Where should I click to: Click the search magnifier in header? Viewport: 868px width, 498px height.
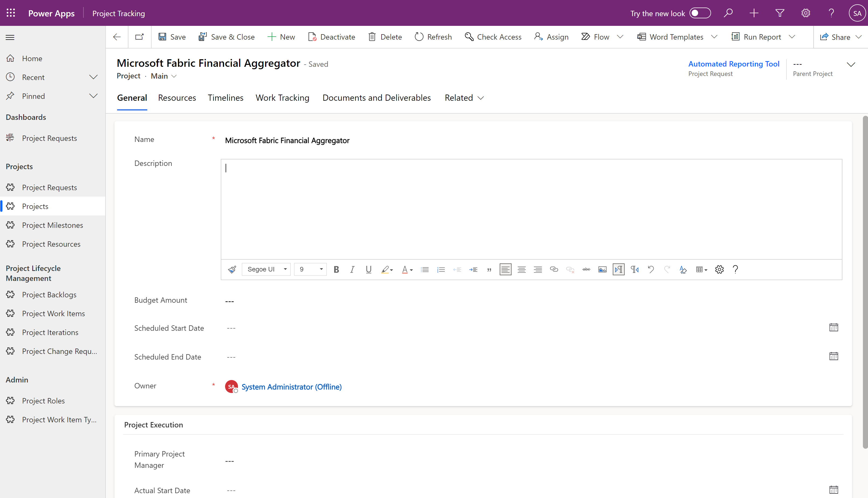pyautogui.click(x=728, y=13)
